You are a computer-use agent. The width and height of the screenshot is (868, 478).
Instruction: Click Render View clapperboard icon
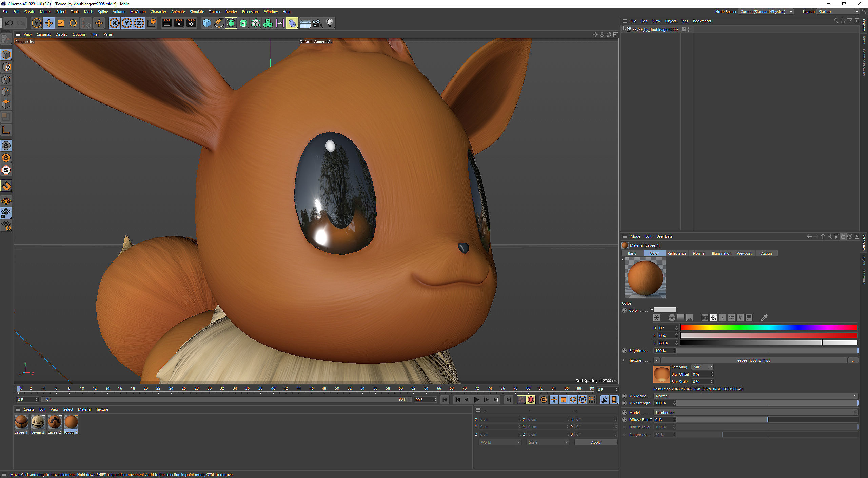click(166, 23)
